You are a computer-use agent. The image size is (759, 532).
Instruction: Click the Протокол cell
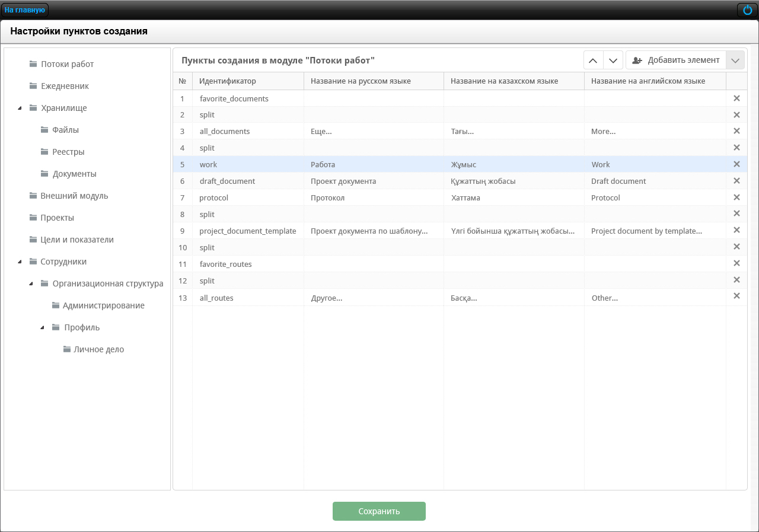click(x=374, y=197)
